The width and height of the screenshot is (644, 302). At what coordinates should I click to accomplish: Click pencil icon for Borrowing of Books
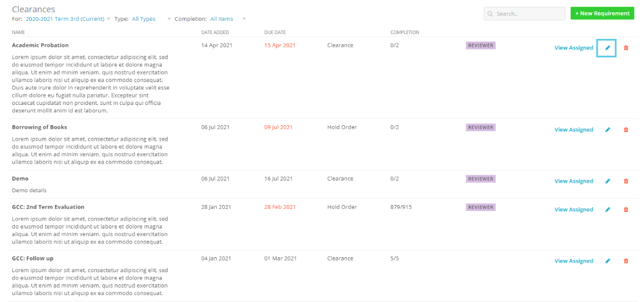pyautogui.click(x=607, y=130)
